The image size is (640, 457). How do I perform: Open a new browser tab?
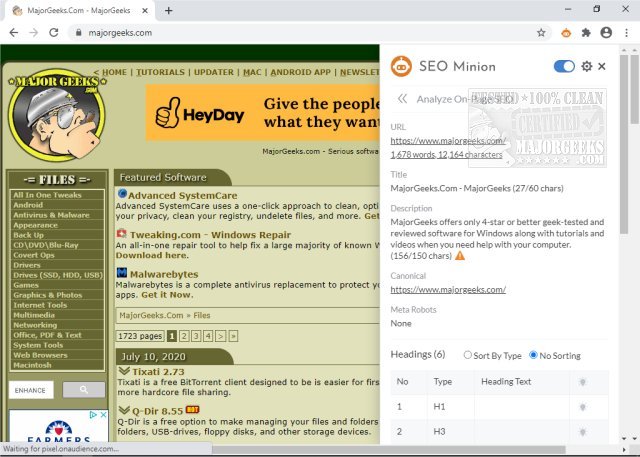pos(169,11)
